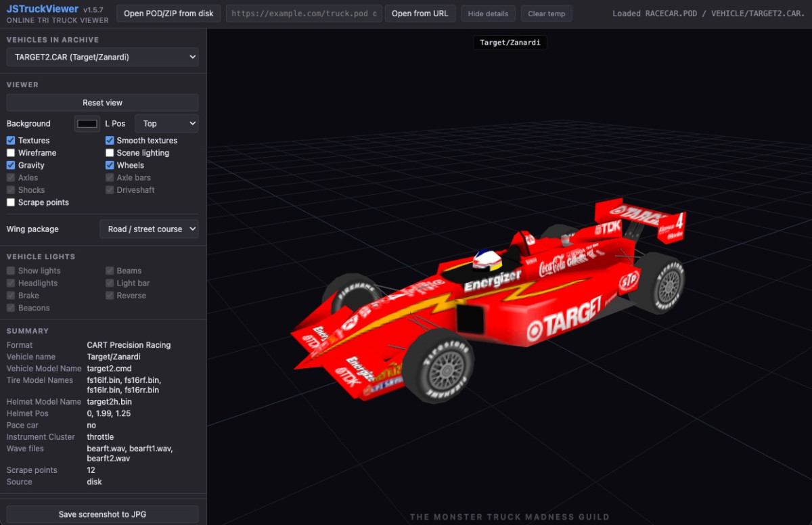Open the vehicles in archive dropdown
The image size is (812, 525).
tap(103, 58)
